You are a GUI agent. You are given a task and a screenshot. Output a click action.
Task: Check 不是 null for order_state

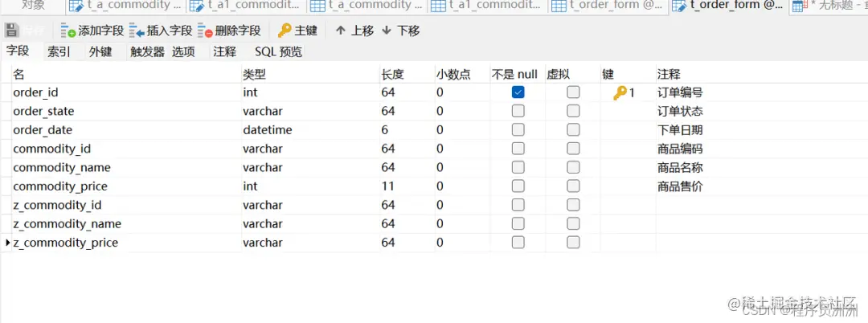click(518, 111)
